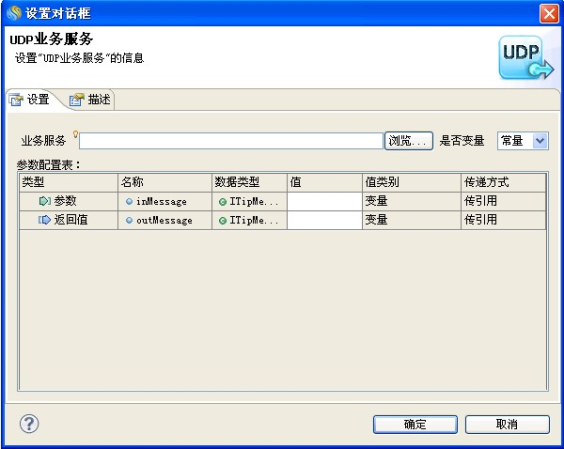The image size is (564, 449).
Task: Click the 浏览... browse button
Action: pos(409,141)
